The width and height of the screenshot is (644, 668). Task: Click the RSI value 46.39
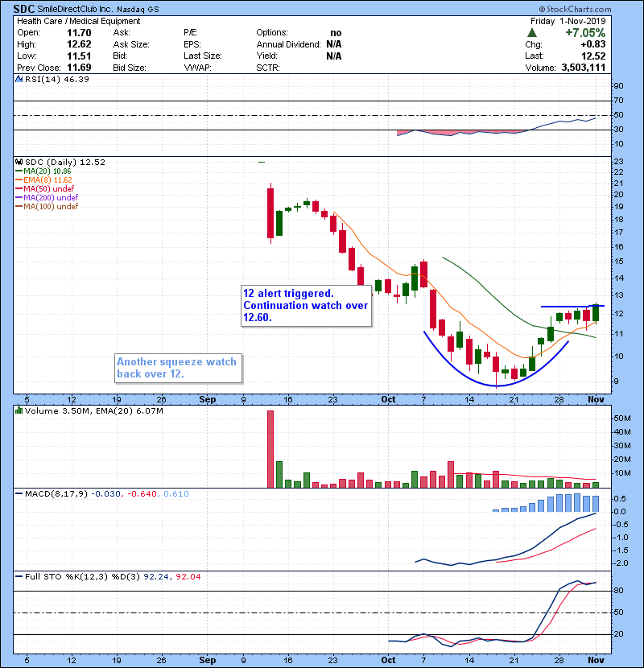pyautogui.click(x=76, y=79)
